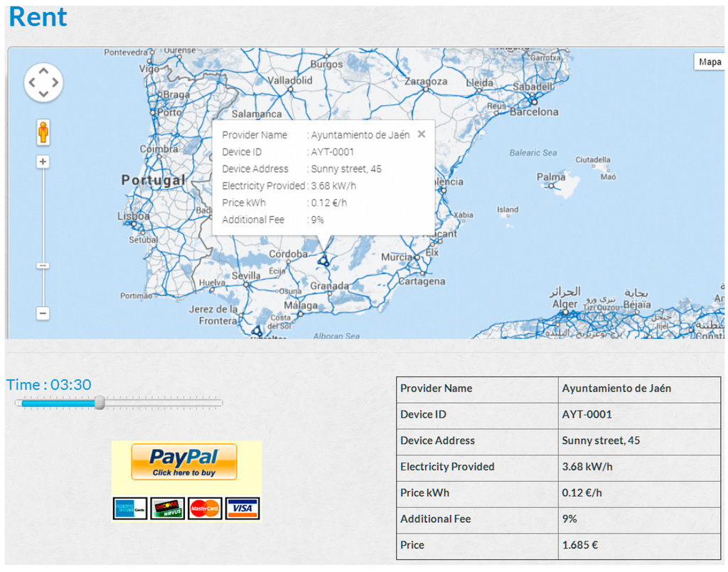Choose the Visa card icon

pos(242,508)
